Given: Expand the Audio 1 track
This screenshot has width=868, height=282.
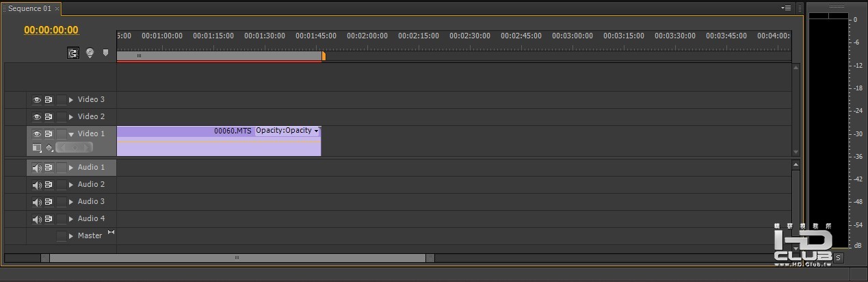Looking at the screenshot, I should tap(71, 168).
